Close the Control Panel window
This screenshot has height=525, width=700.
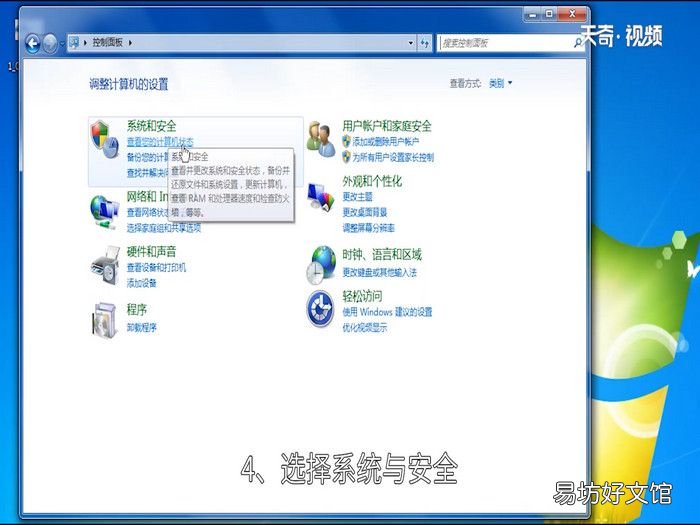tap(571, 14)
